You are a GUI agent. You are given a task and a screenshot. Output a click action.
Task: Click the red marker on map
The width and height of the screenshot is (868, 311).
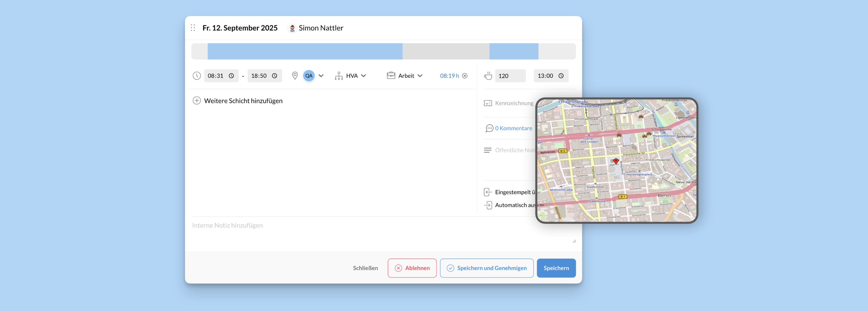[x=616, y=161]
